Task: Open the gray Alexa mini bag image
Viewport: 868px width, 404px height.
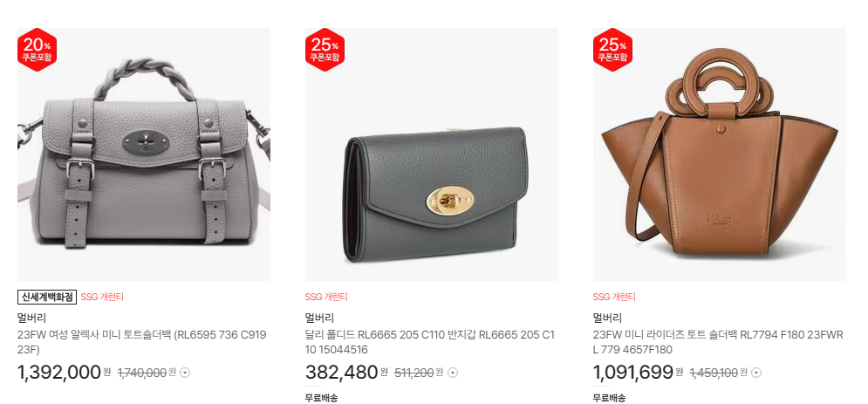Action: point(144,154)
